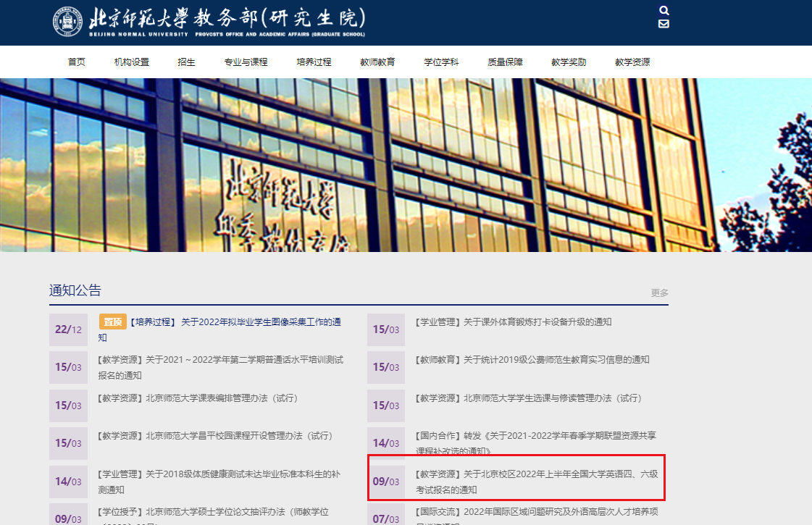Viewport: 812px width, 525px height.
Task: Open the 首页 menu item
Action: pyautogui.click(x=77, y=62)
